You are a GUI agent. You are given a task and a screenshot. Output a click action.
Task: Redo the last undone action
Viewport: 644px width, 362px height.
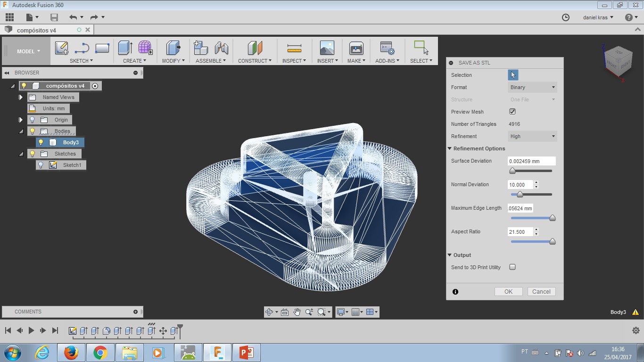[x=94, y=17]
